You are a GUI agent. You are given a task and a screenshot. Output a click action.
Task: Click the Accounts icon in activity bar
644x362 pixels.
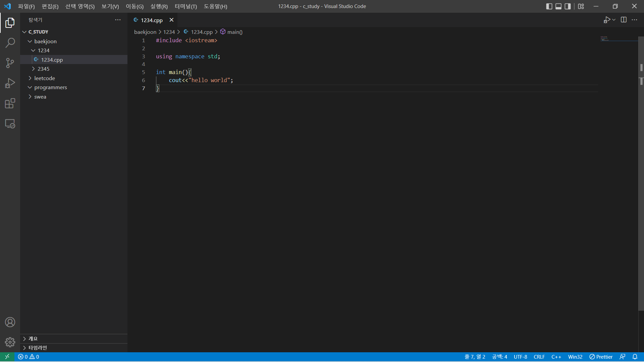pyautogui.click(x=10, y=322)
